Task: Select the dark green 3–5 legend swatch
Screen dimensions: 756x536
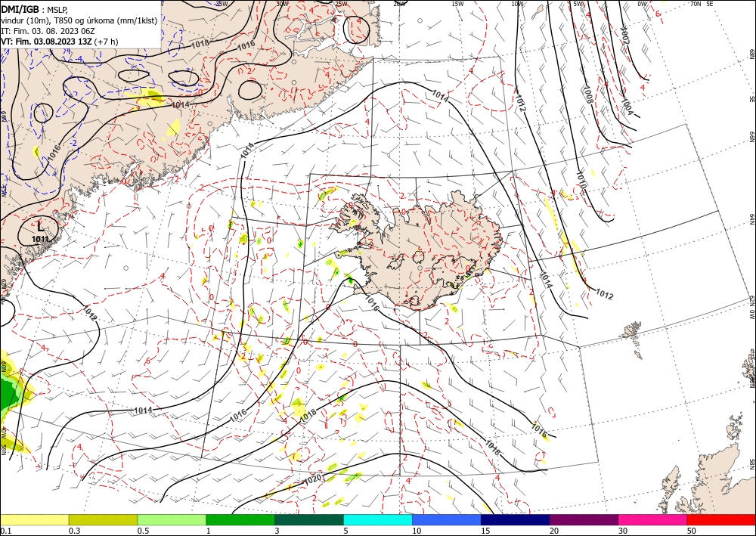Action: (309, 519)
